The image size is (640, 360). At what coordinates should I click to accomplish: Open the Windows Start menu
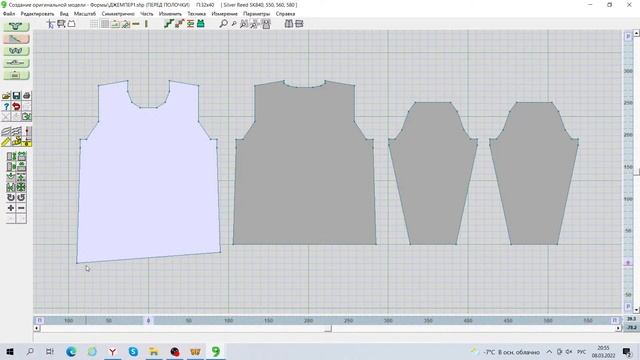pyautogui.click(x=10, y=351)
